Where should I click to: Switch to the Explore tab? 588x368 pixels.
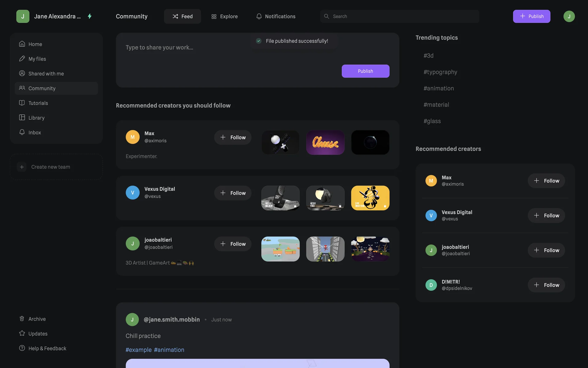(x=224, y=16)
